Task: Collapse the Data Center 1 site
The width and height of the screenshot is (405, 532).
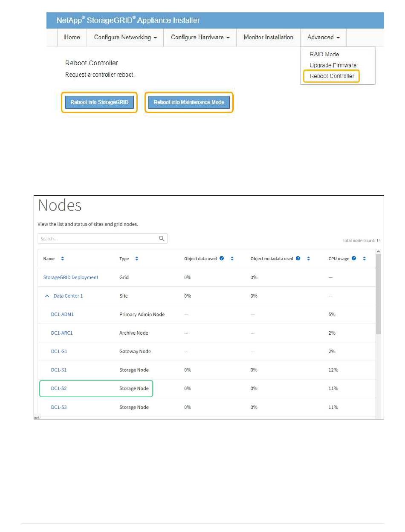Action: (x=47, y=296)
